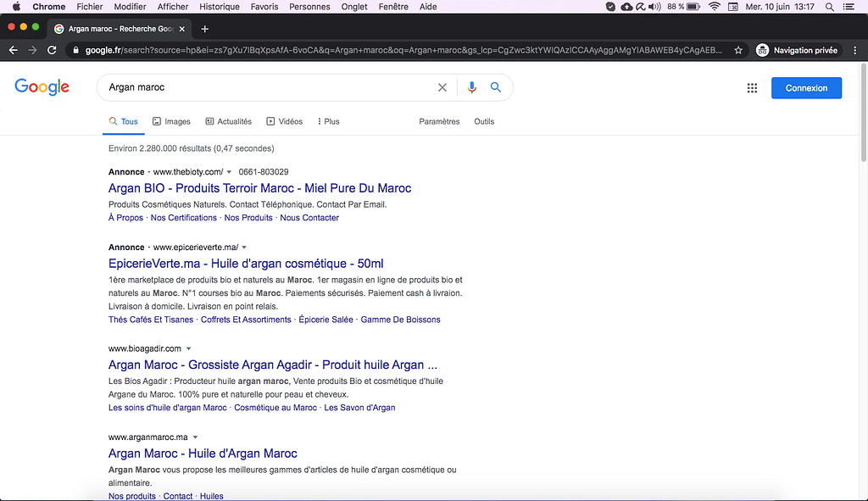The height and width of the screenshot is (501, 868).
Task: Clear the search box with the X icon
Action: click(x=442, y=87)
